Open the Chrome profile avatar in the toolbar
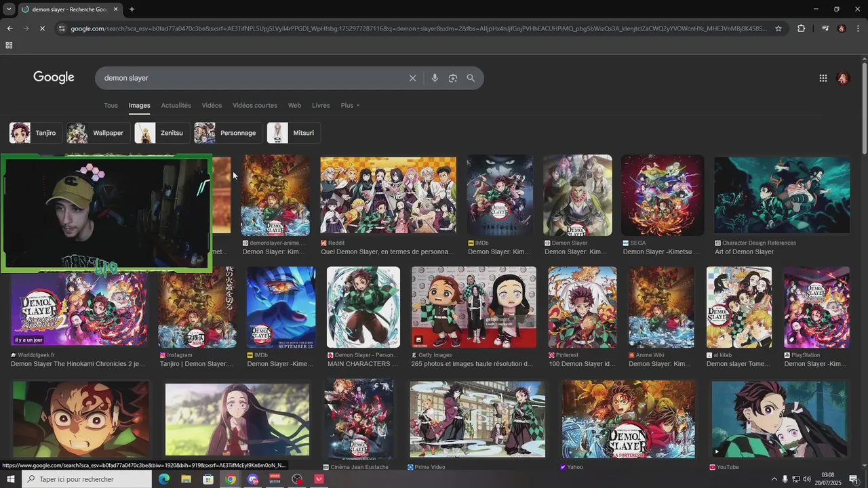 842,28
